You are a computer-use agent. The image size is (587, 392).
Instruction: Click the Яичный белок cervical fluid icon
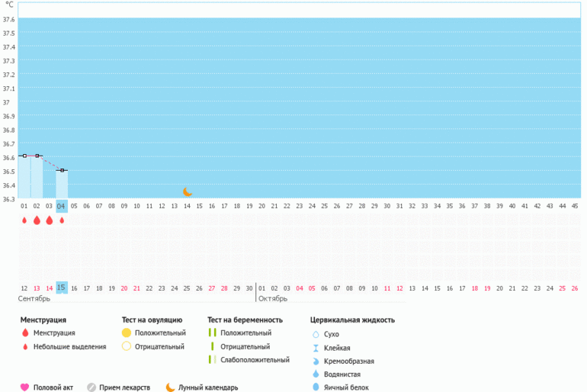pyautogui.click(x=316, y=387)
